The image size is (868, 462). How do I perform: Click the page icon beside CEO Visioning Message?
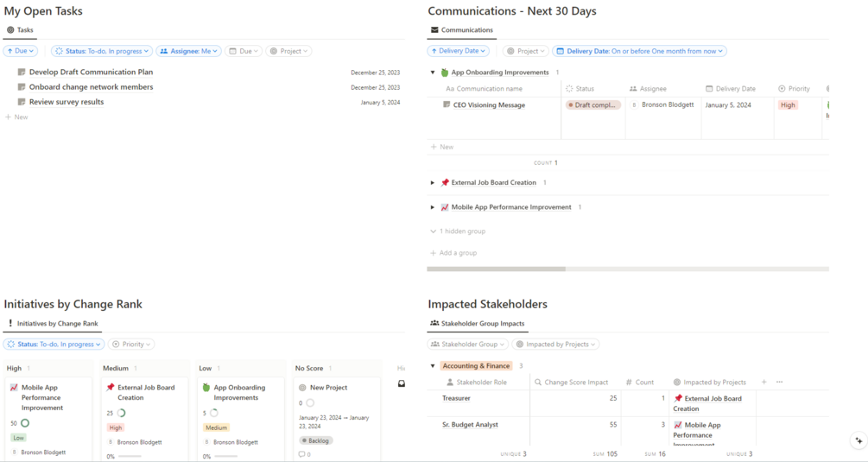[x=447, y=104]
